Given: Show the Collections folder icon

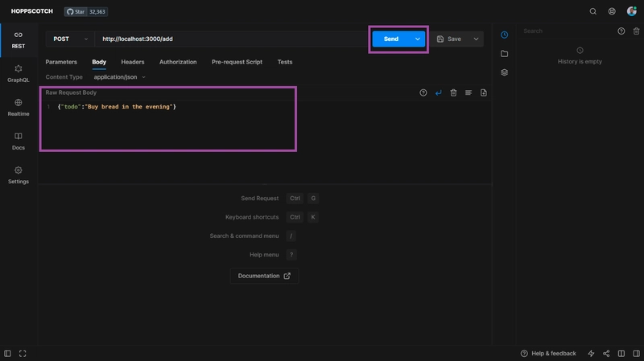Looking at the screenshot, I should [505, 54].
